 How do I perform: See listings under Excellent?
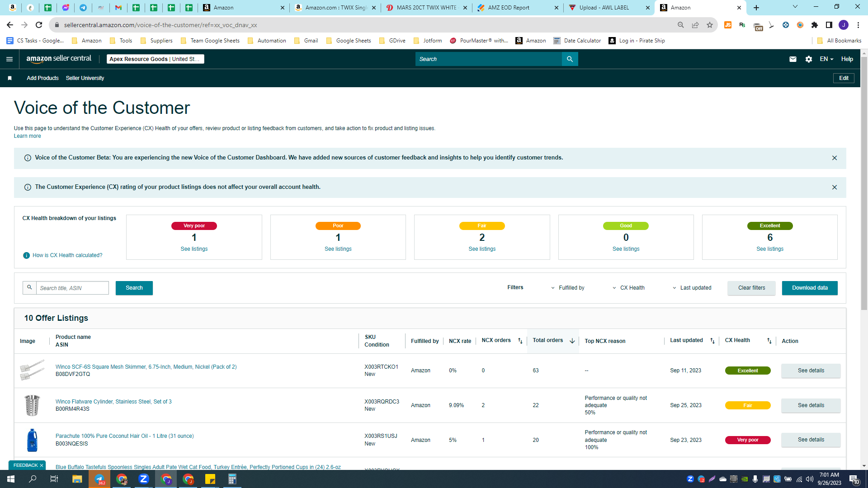[x=770, y=249]
